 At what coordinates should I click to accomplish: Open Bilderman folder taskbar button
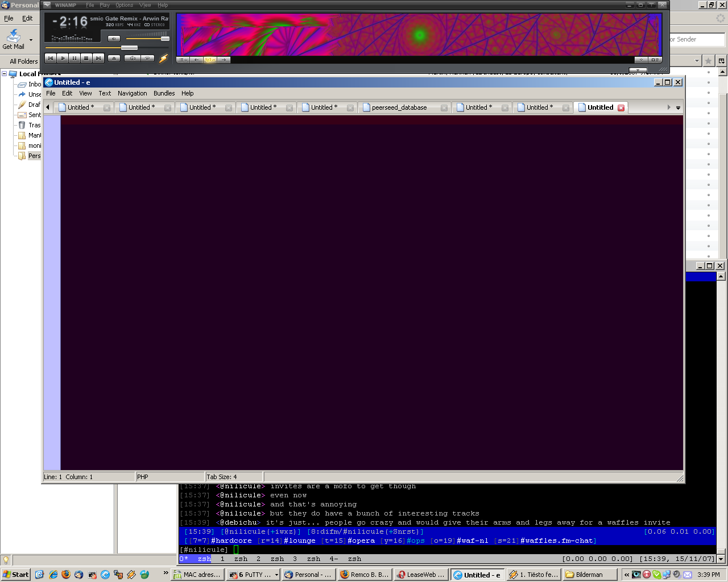590,575
